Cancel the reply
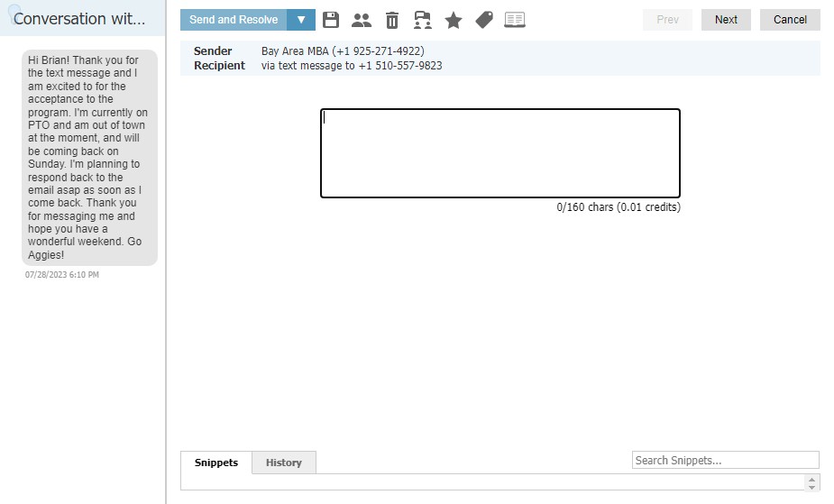 [790, 20]
